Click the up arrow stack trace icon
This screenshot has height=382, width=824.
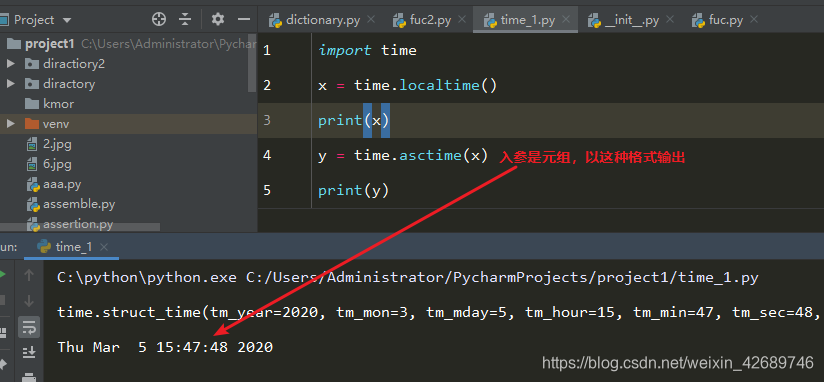pos(29,274)
